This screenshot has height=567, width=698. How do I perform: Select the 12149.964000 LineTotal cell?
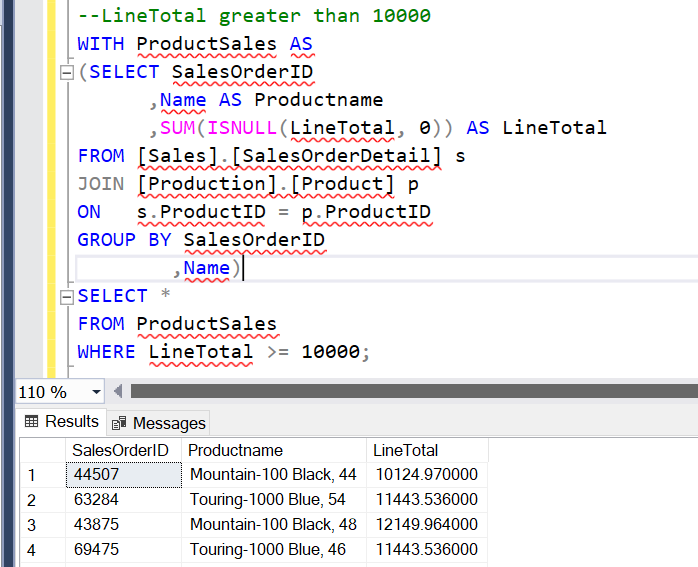[425, 524]
